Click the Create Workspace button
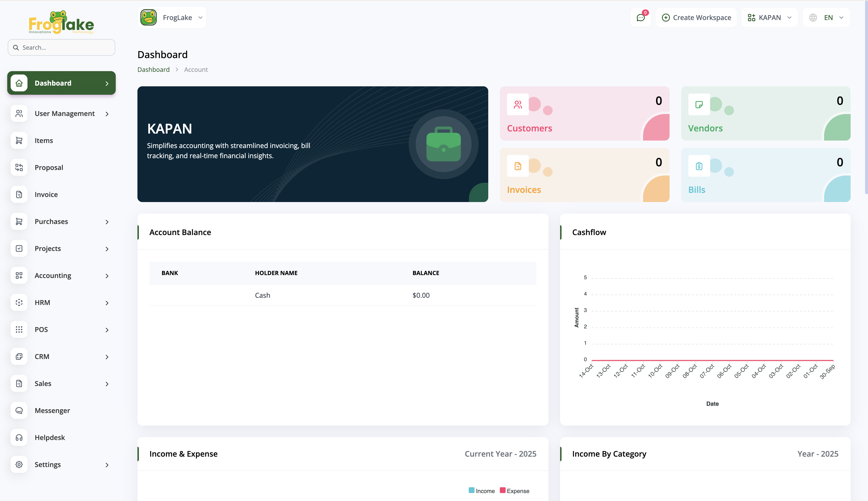 point(696,18)
